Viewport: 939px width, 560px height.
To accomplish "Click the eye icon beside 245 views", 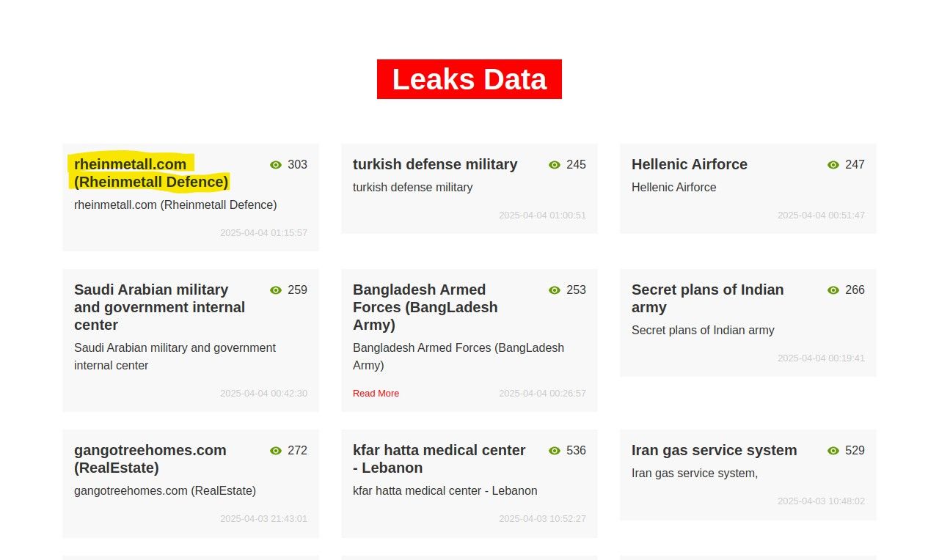I will pyautogui.click(x=555, y=165).
